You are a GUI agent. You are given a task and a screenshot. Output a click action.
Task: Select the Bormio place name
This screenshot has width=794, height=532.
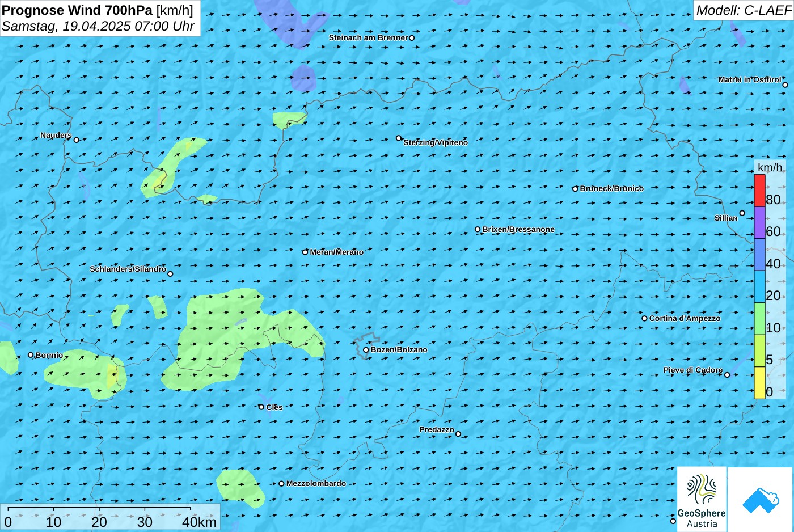(x=49, y=355)
